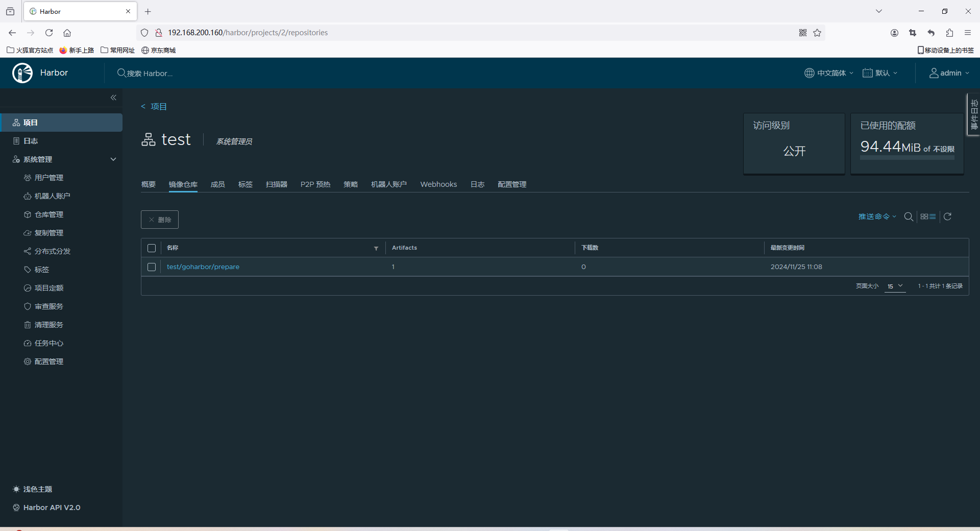The width and height of the screenshot is (980, 531).
Task: Open Firefox account icon
Action: click(894, 33)
